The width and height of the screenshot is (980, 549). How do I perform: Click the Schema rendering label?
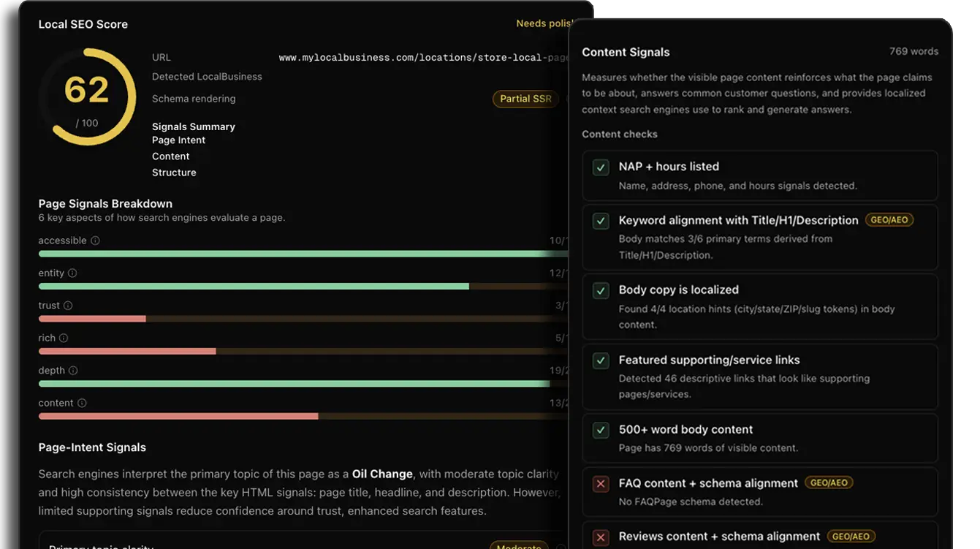pyautogui.click(x=194, y=99)
